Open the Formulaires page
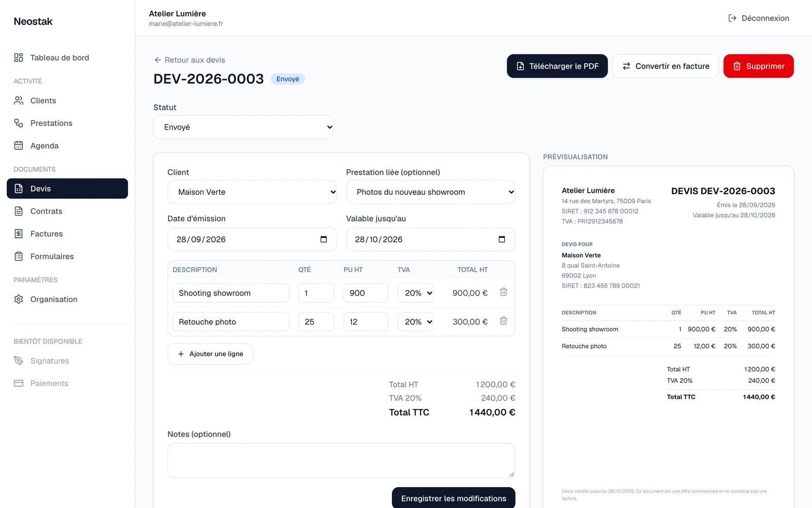Viewport: 812px width, 508px height. click(67, 257)
